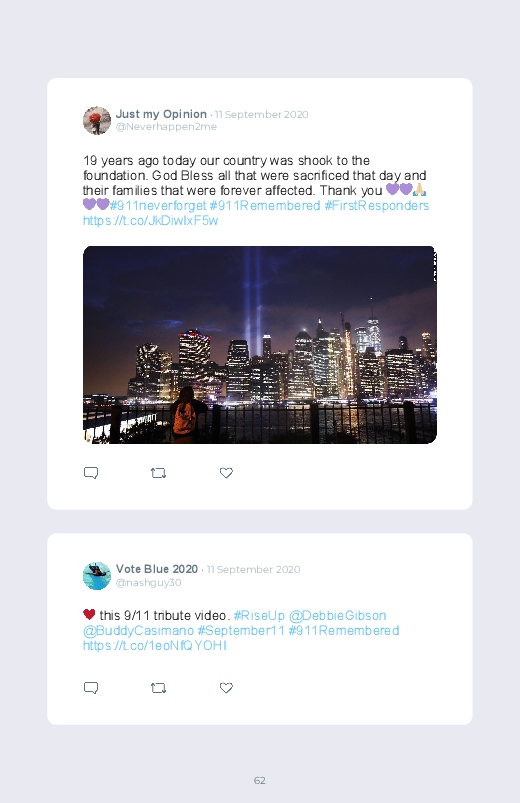Visit the @BuddyCasimano mention
This screenshot has width=520, height=803.
pyautogui.click(x=138, y=630)
